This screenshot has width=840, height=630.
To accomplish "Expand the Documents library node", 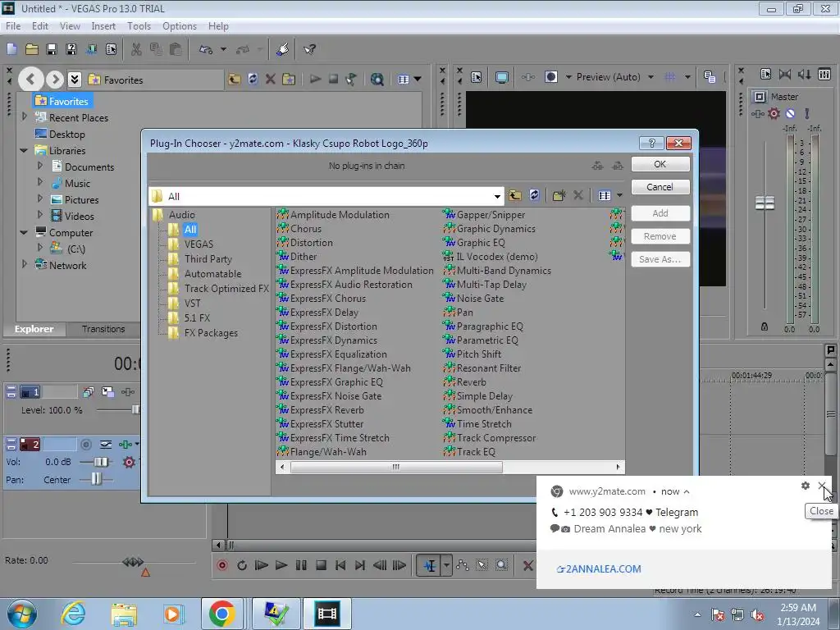I will tap(39, 166).
